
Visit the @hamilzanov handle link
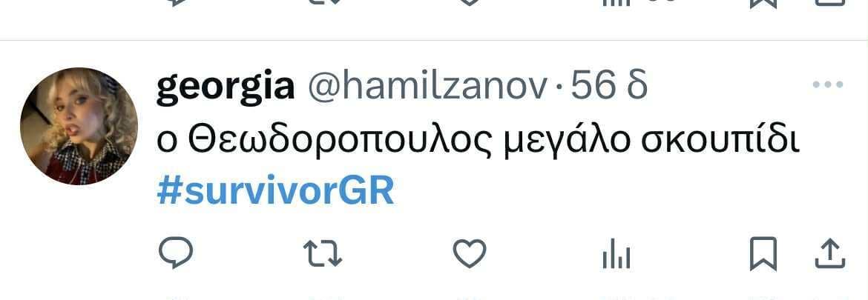[427, 87]
